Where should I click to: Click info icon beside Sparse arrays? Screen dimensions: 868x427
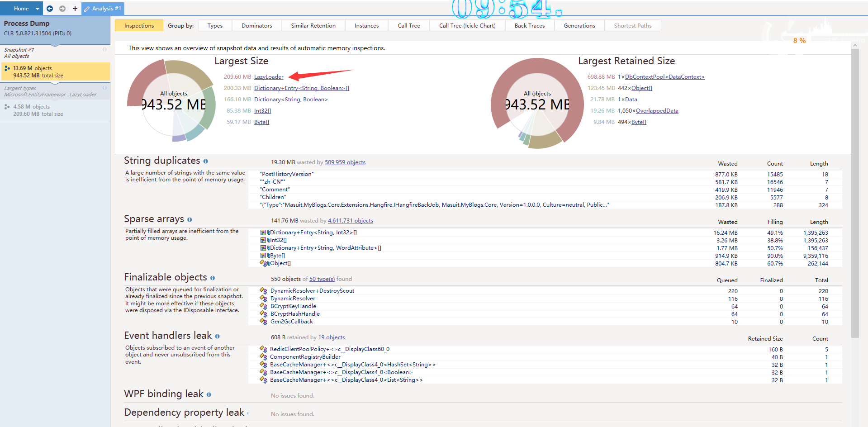pyautogui.click(x=190, y=220)
